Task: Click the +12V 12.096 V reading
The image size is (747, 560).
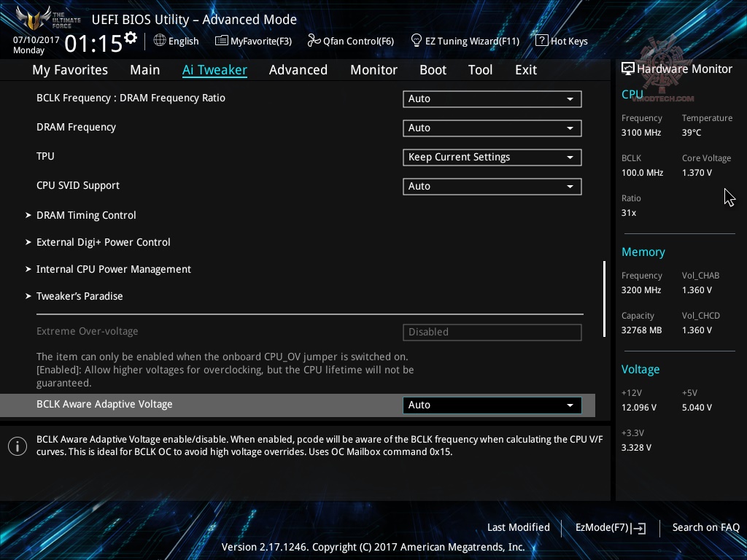Action: 639,408
